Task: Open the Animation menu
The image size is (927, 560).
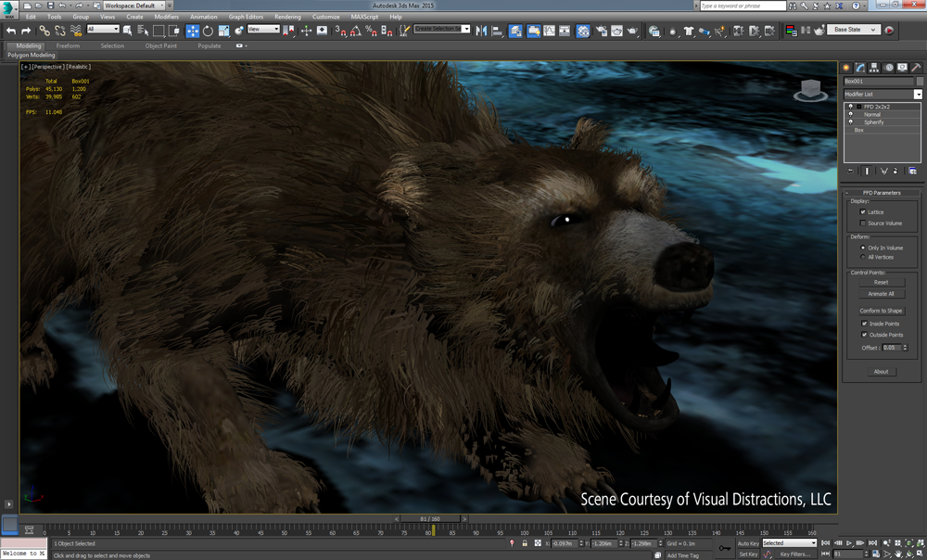Action: click(x=203, y=17)
